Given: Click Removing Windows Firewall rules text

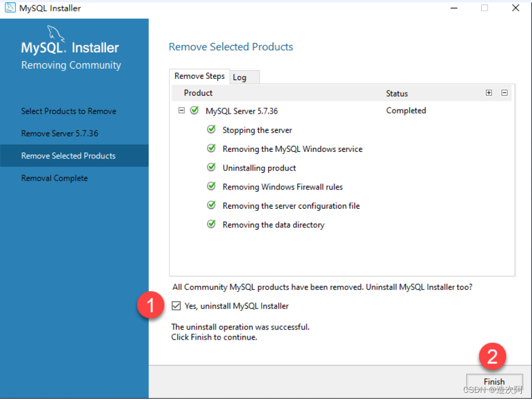Looking at the screenshot, I should pyautogui.click(x=282, y=187).
